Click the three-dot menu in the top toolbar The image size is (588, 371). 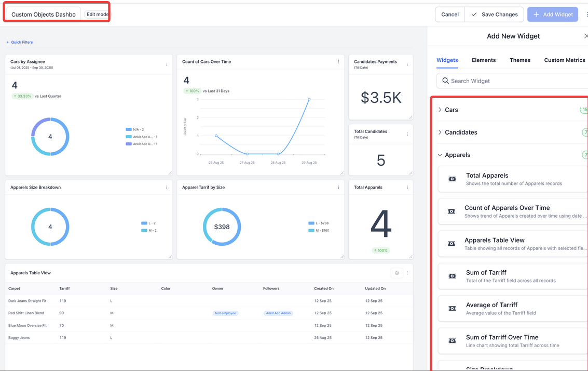(585, 14)
